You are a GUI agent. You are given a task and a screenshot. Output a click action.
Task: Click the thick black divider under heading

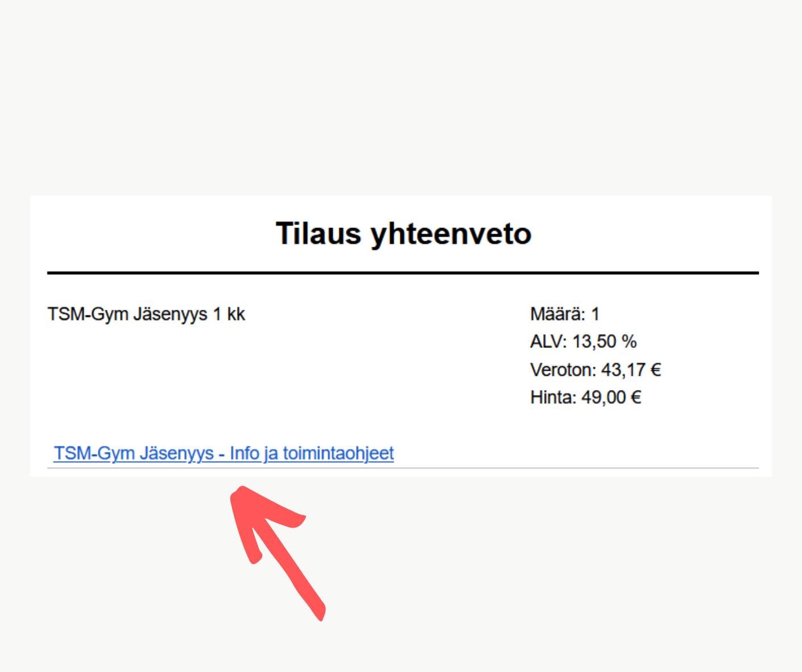403,273
